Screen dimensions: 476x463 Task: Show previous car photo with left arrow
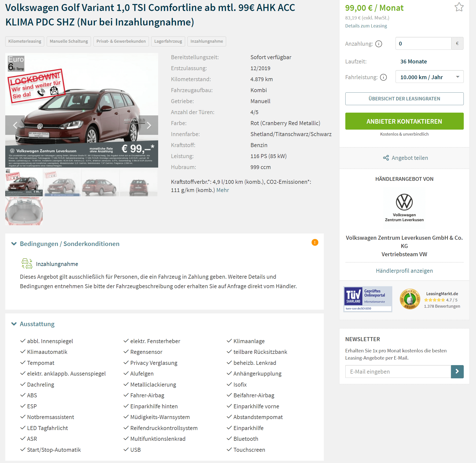click(x=15, y=125)
